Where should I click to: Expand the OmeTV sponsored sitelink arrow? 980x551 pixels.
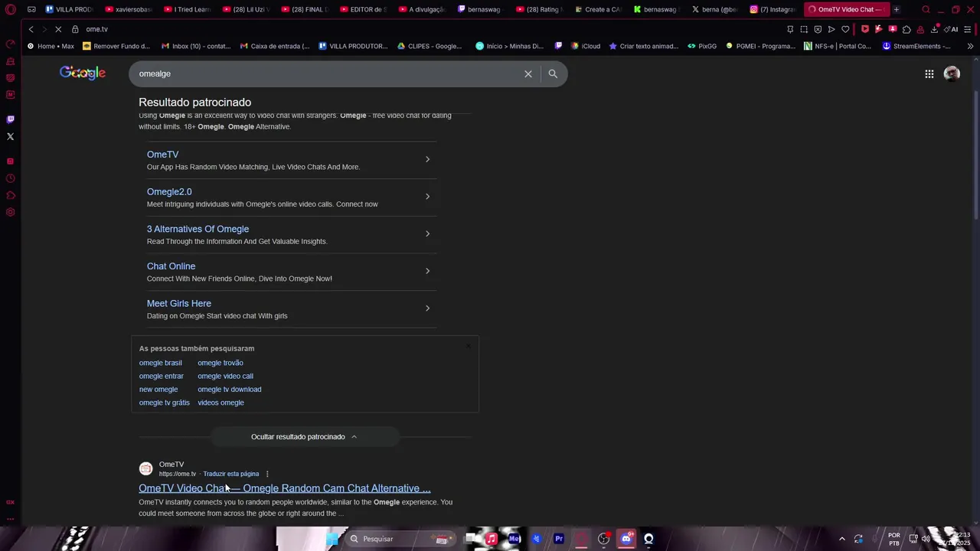tap(427, 159)
